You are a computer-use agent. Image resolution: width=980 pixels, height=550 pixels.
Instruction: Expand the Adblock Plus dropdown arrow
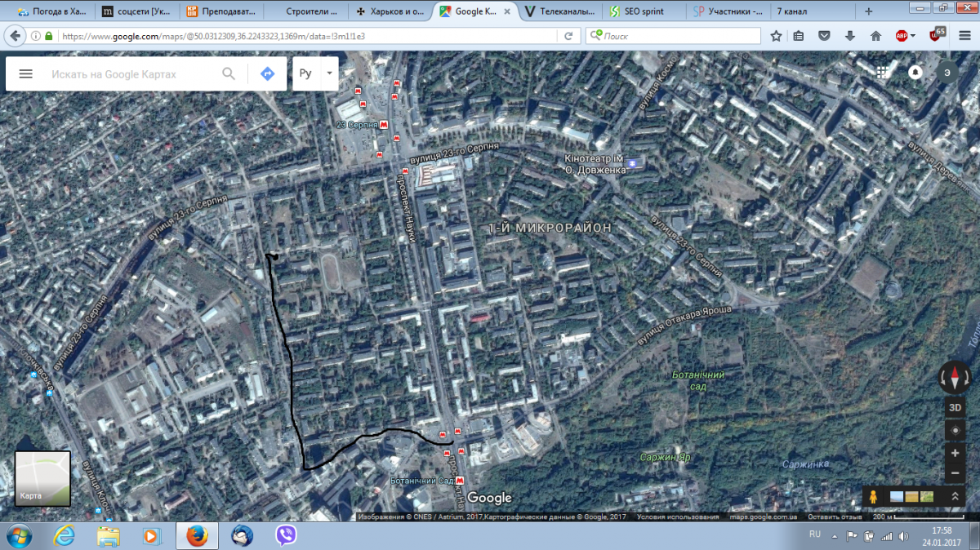pos(913,36)
